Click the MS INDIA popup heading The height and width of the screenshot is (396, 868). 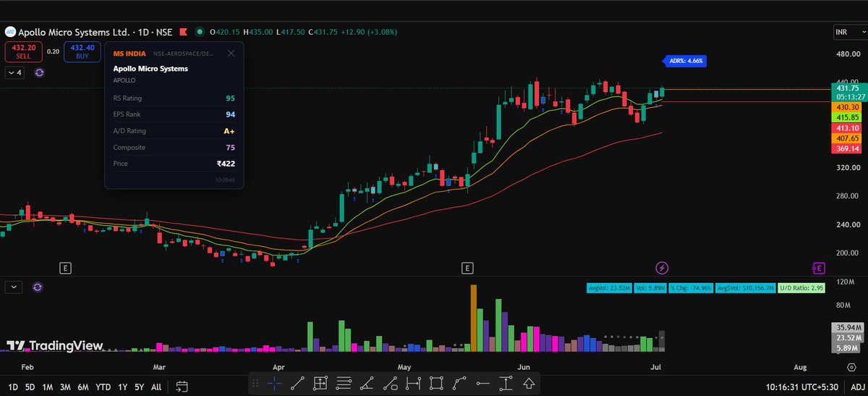click(129, 54)
